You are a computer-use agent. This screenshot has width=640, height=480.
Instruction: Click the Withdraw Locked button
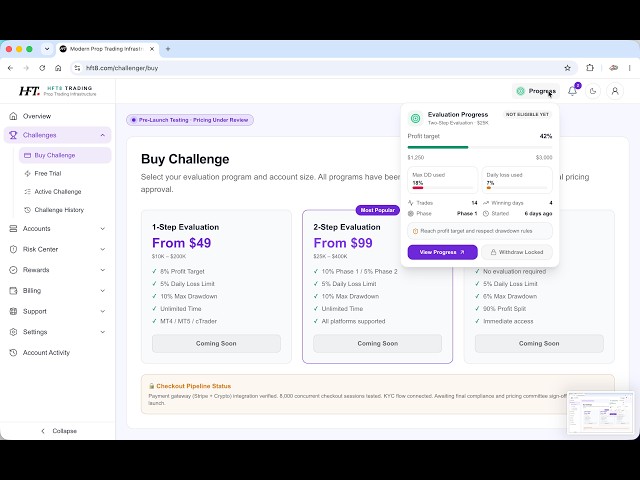tap(517, 252)
